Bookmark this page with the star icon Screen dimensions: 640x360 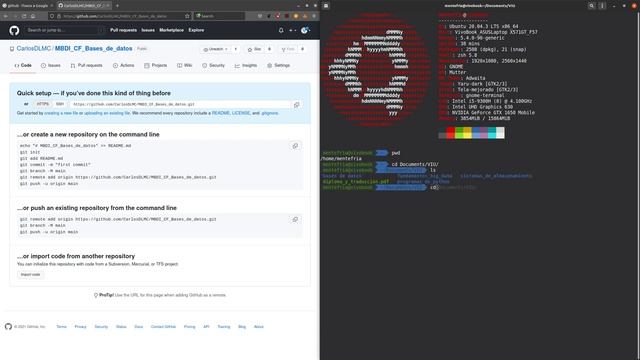187,16
